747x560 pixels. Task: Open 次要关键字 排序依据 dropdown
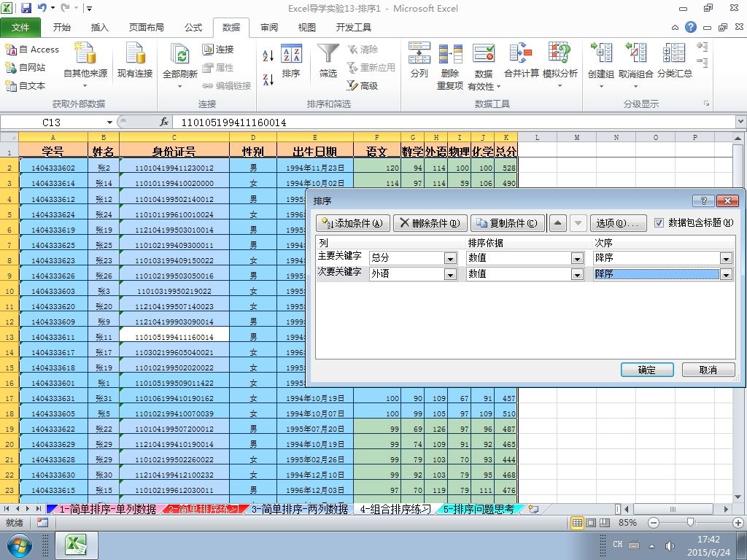tap(578, 274)
